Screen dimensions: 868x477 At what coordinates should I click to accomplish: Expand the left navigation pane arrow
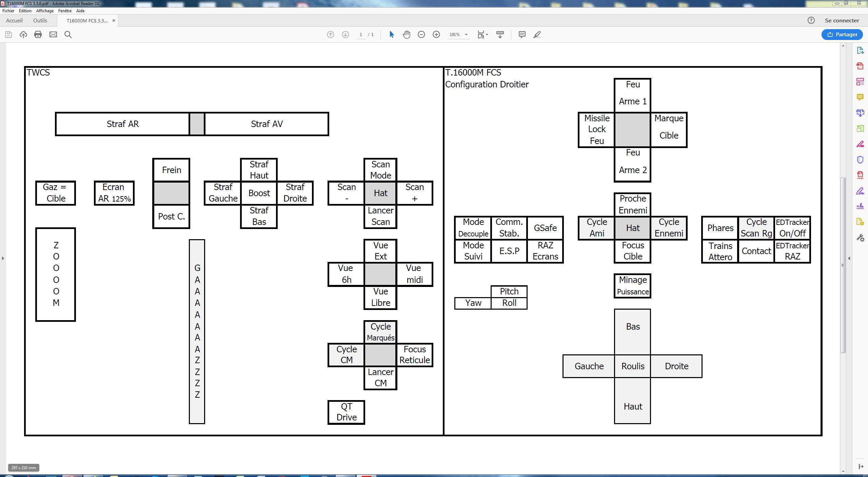click(x=3, y=258)
